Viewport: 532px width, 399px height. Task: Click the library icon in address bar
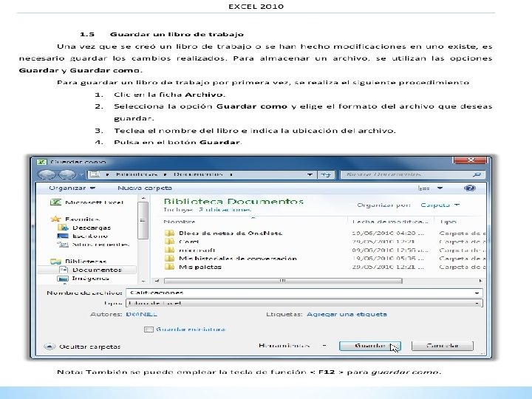(95, 174)
